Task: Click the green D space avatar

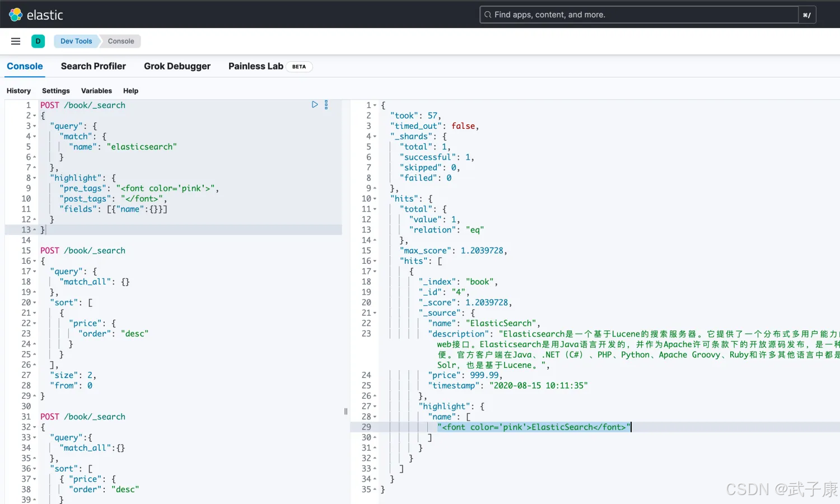Action: tap(38, 41)
